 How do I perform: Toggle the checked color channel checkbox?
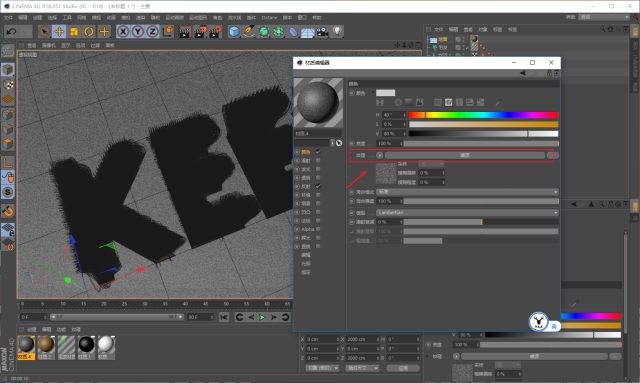(x=318, y=152)
